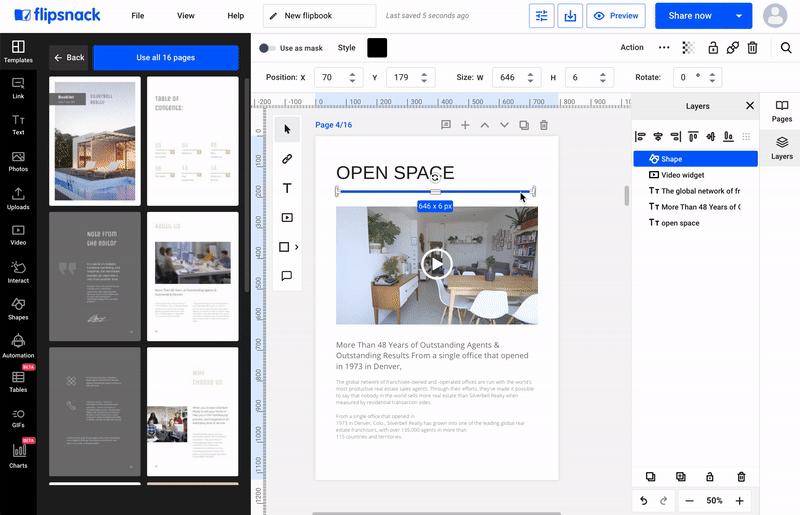800x515 pixels.
Task: Select the Video widget layer
Action: point(695,175)
